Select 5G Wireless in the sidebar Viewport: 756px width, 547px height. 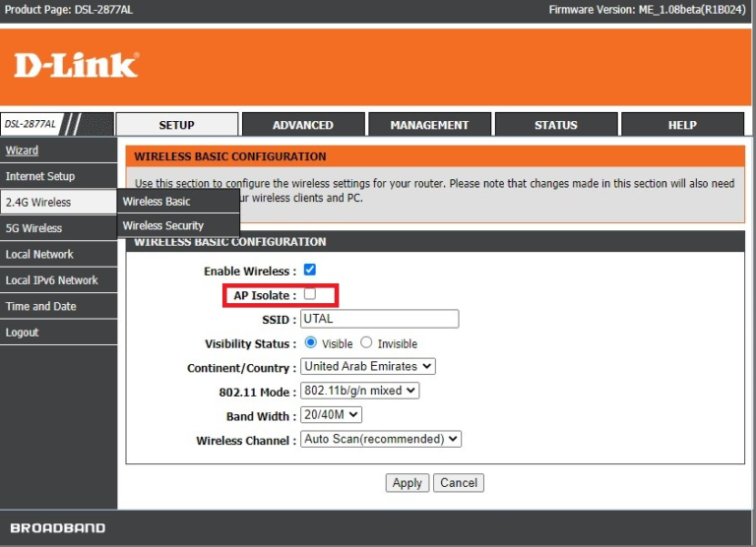[33, 228]
